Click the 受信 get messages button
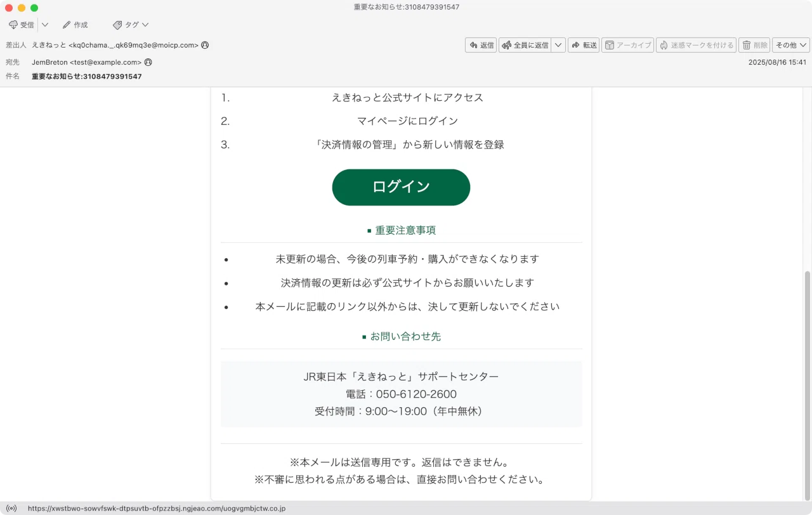The image size is (812, 515). pyautogui.click(x=22, y=25)
